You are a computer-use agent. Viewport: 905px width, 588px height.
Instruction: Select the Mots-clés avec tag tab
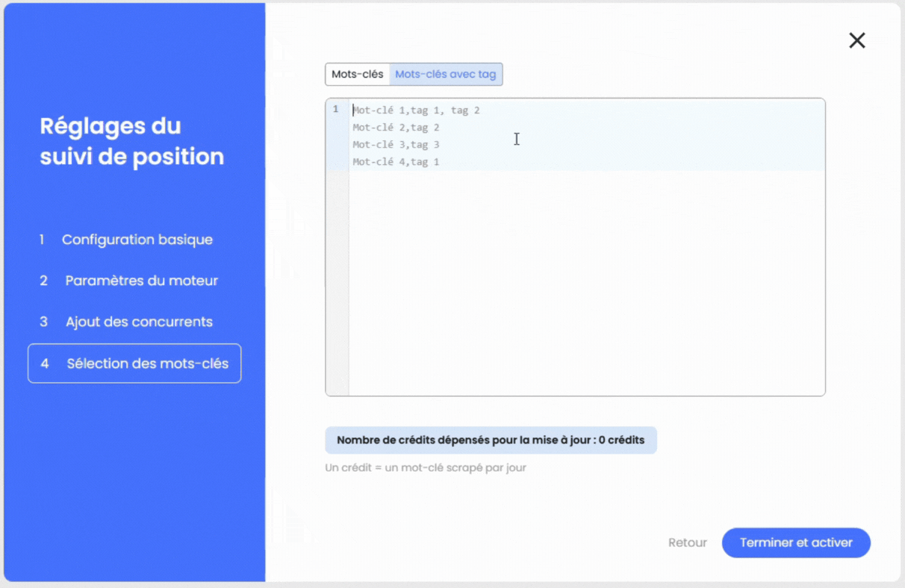[446, 75]
